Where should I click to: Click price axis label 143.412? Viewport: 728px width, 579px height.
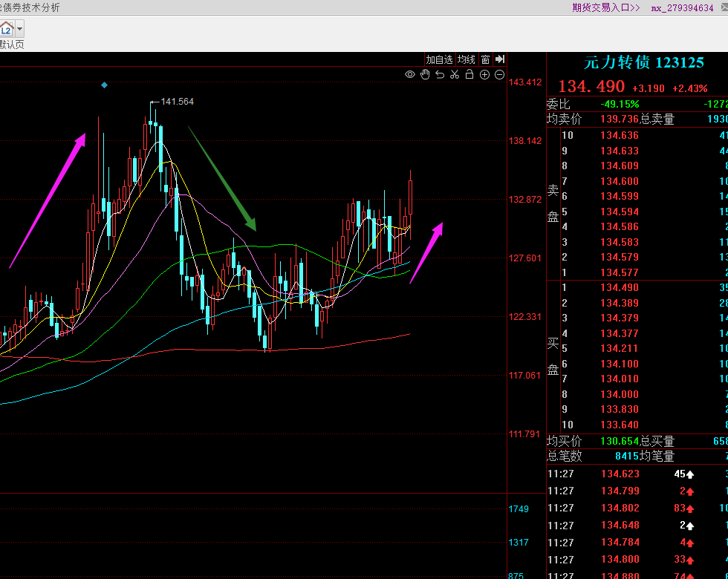coord(525,82)
